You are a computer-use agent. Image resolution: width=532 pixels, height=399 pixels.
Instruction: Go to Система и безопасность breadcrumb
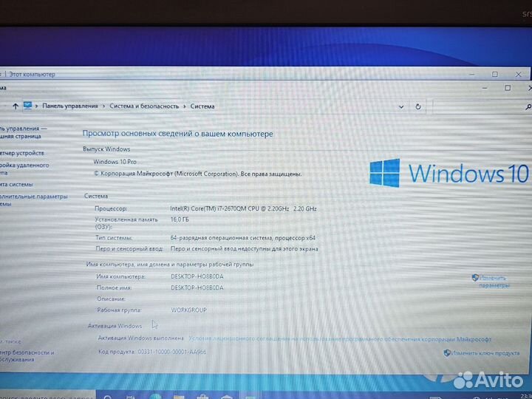coord(144,106)
